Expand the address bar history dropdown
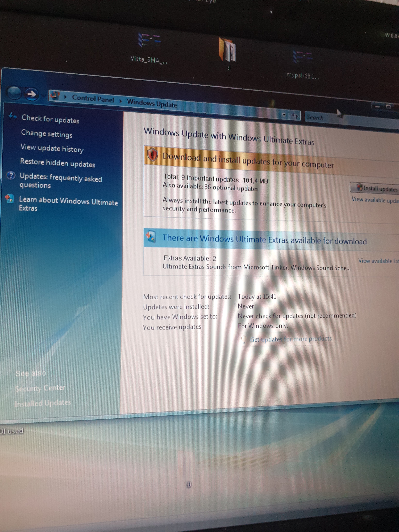The image size is (399, 532). pos(284,115)
